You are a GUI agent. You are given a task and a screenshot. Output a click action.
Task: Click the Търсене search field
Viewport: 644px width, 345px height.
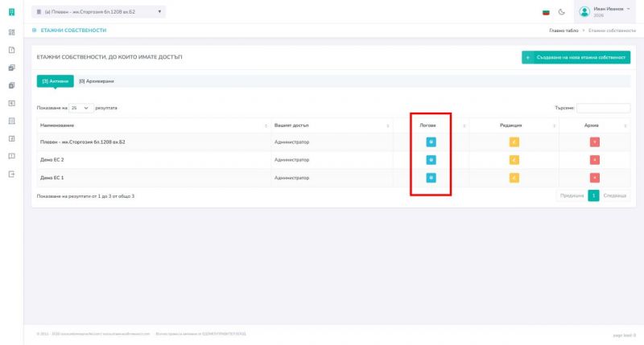pyautogui.click(x=603, y=108)
